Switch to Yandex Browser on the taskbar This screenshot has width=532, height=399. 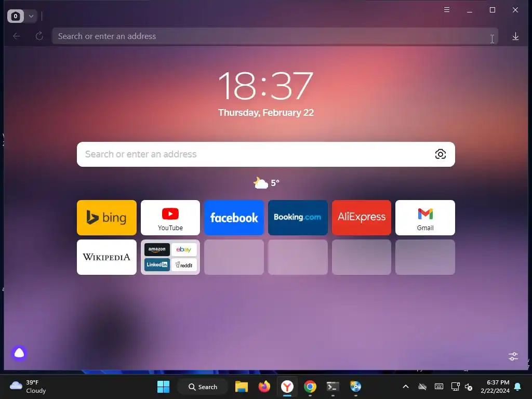[x=287, y=387]
